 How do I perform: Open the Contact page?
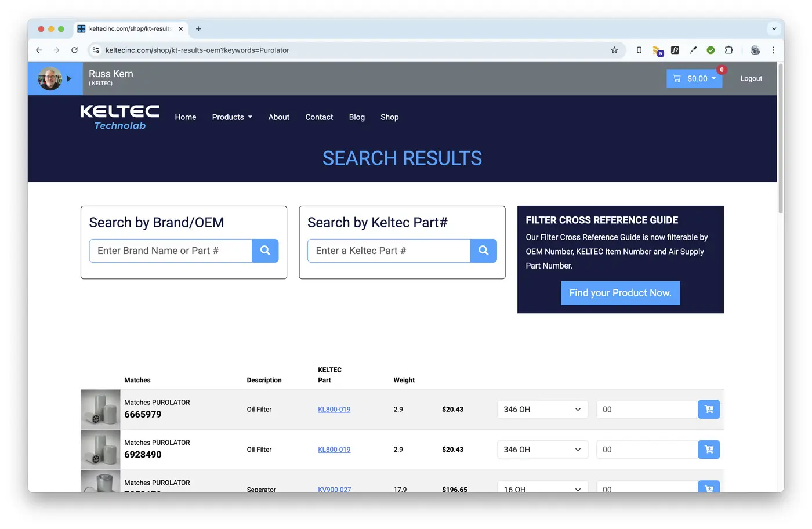coord(319,117)
